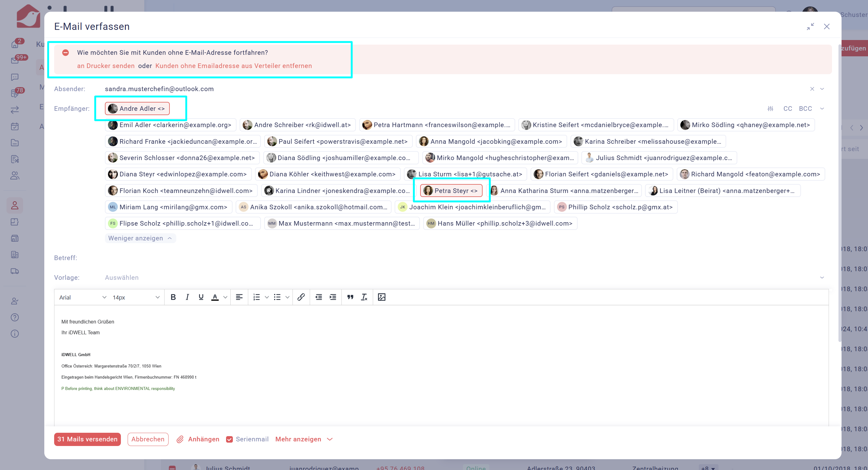The image size is (868, 470).
Task: Click the email body text area
Action: [x=441, y=366]
